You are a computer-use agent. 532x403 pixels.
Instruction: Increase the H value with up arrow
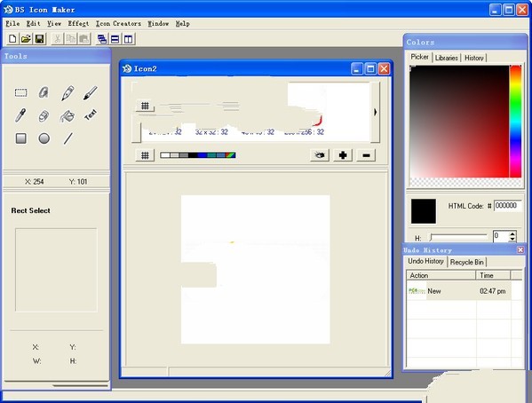[512, 233]
